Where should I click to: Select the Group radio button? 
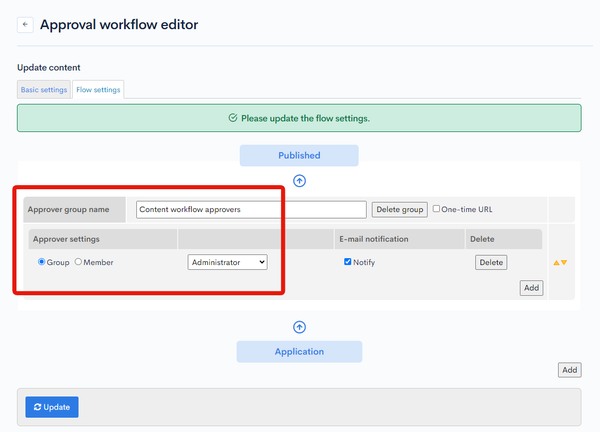coord(41,262)
